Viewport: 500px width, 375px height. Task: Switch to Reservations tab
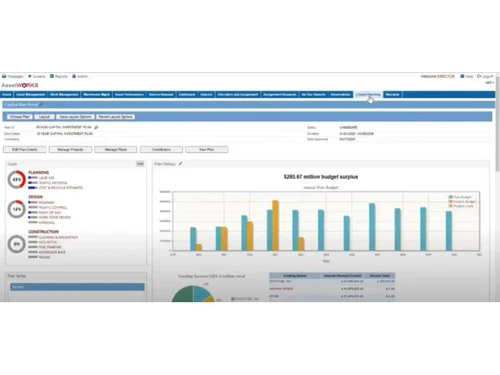point(340,95)
